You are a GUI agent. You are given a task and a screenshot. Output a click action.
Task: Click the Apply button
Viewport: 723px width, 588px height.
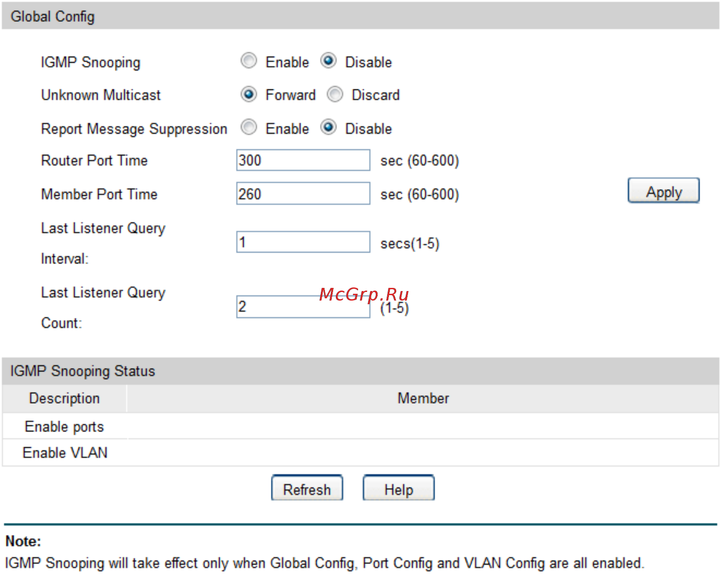tap(664, 191)
